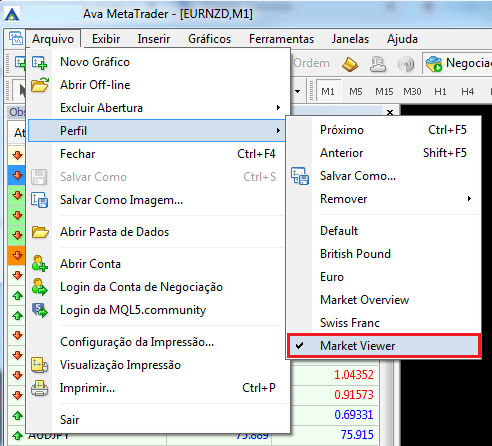The height and width of the screenshot is (446, 492).
Task: Switch to the Default profile
Action: pos(383,231)
